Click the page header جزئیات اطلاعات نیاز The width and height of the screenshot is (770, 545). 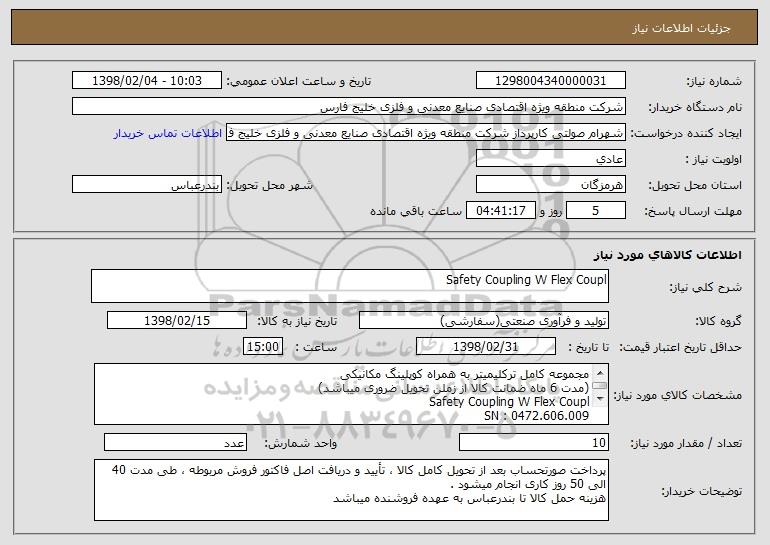(x=681, y=28)
